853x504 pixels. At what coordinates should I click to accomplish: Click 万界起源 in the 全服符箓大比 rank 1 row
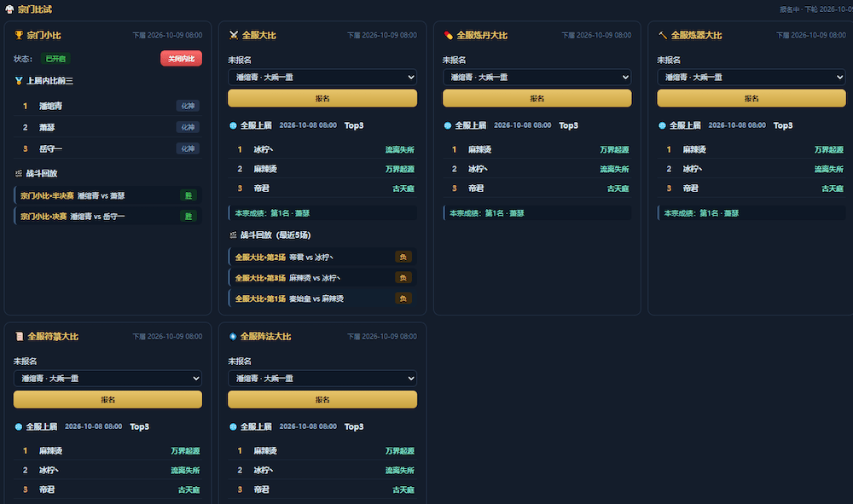185,451
